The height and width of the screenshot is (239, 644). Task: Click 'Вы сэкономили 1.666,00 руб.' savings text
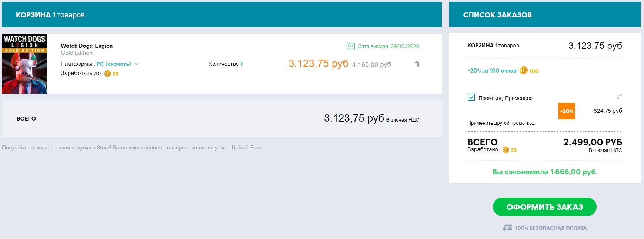[545, 172]
